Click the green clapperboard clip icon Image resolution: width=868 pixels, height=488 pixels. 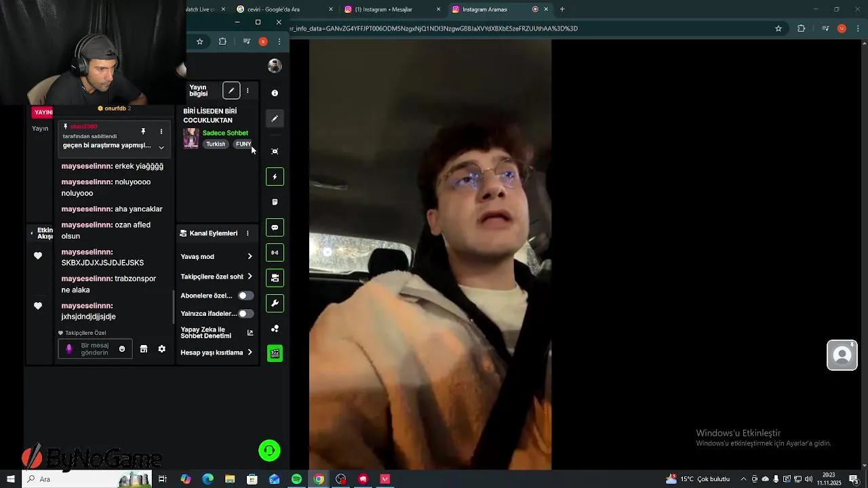(275, 353)
